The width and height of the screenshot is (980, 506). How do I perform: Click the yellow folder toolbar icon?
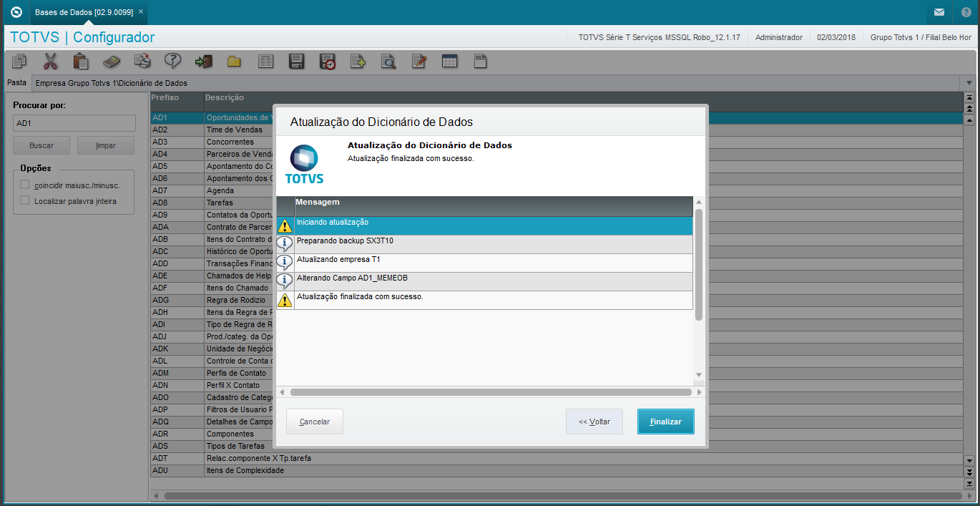[234, 62]
